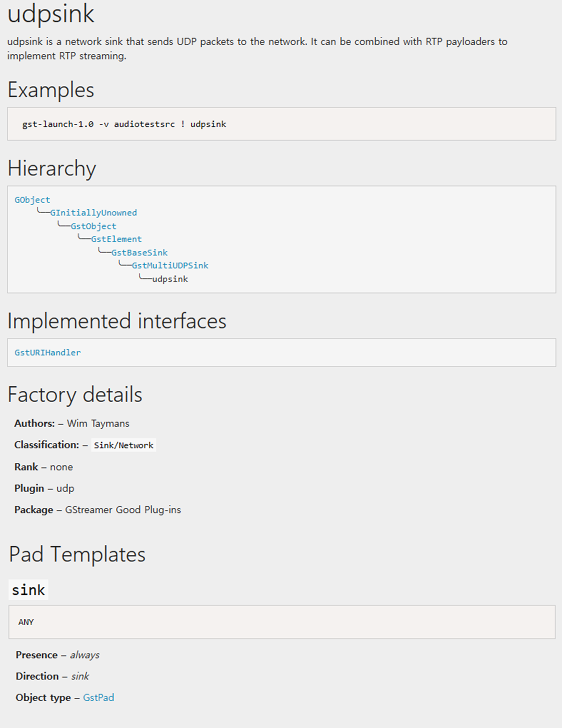The image size is (562, 728).
Task: Click the Hierarchy heading
Action: pos(52,168)
